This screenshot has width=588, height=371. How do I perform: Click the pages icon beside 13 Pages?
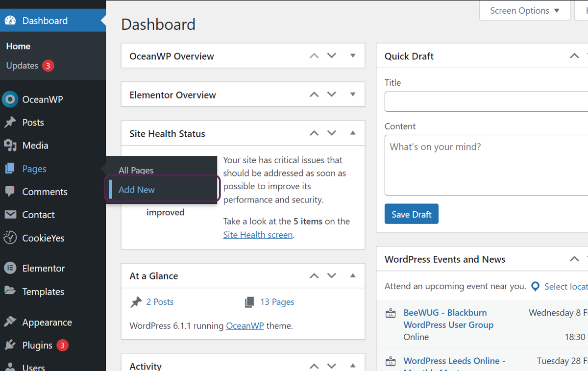tap(250, 302)
